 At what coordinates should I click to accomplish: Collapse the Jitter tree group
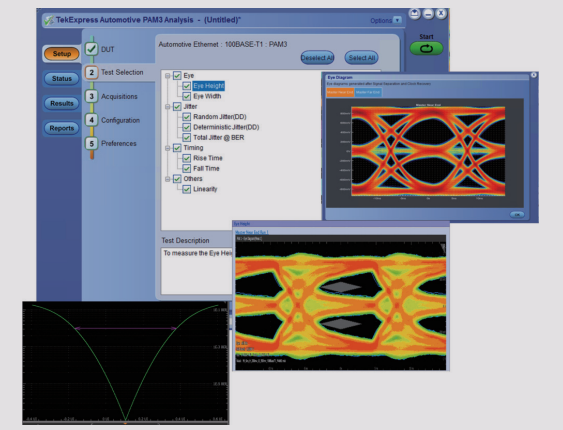(x=167, y=107)
